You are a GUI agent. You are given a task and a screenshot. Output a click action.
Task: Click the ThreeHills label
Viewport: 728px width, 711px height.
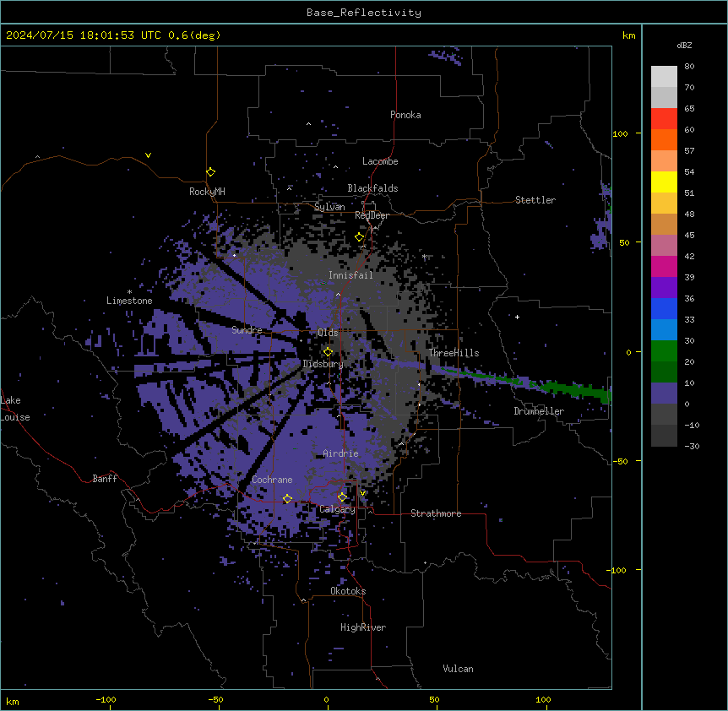coord(454,353)
